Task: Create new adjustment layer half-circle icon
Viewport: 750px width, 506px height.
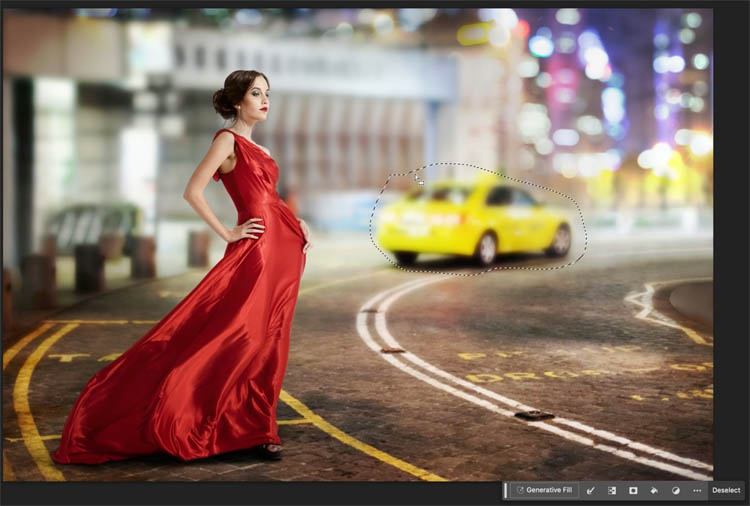Action: [675, 490]
